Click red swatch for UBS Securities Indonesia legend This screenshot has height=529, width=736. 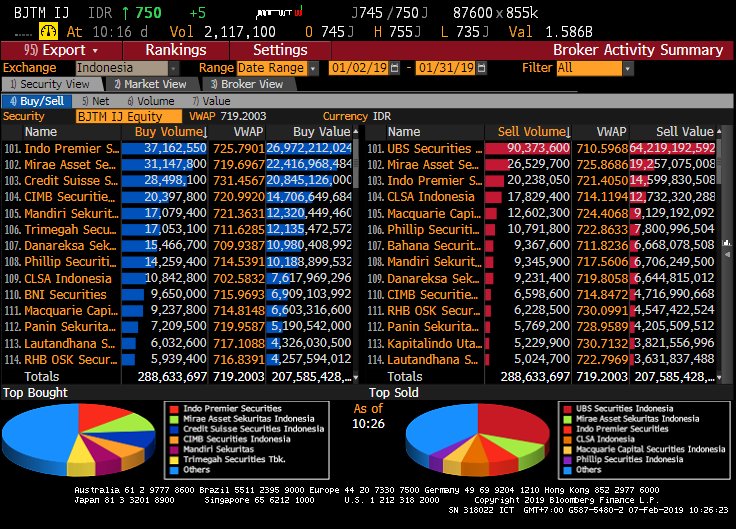click(x=567, y=409)
